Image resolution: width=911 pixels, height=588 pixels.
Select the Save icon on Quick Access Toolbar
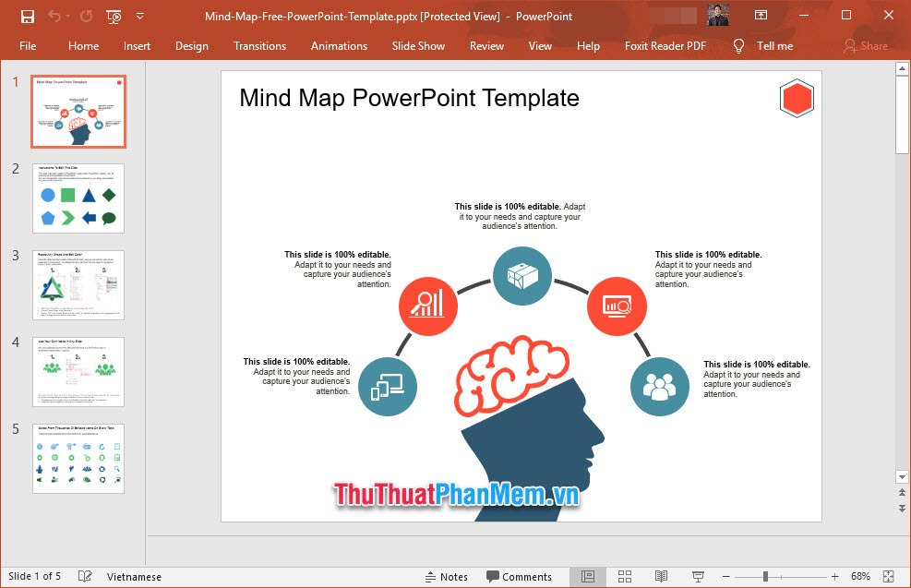(28, 16)
